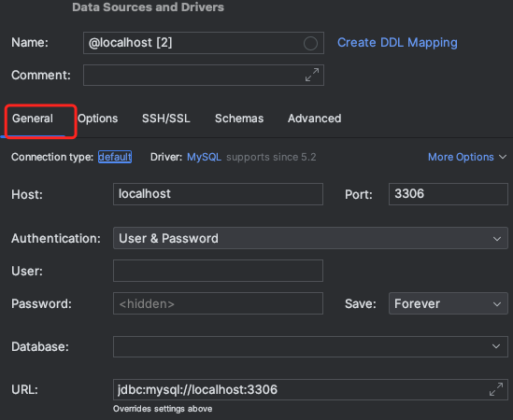Image resolution: width=513 pixels, height=420 pixels.
Task: Open the Authentication dropdown
Action: (310, 238)
